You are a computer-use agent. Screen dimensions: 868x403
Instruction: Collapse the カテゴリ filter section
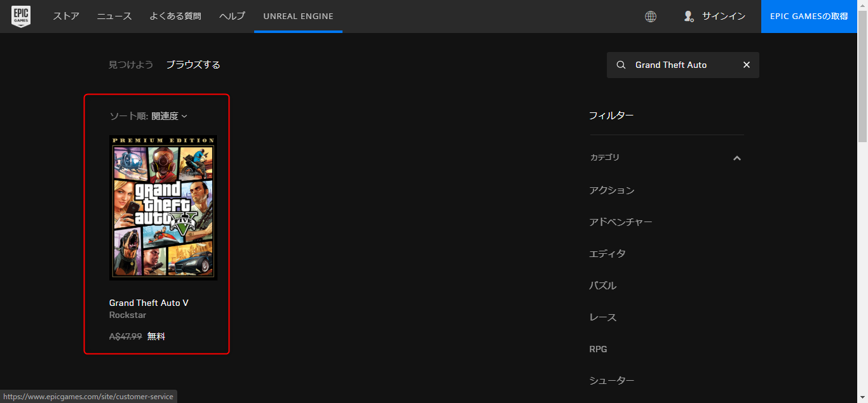[x=737, y=158]
